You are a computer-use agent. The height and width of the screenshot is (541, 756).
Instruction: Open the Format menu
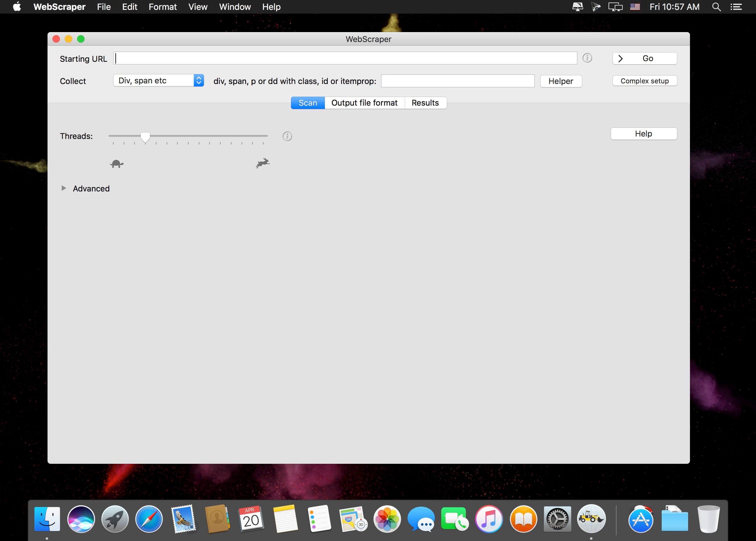[x=162, y=7]
